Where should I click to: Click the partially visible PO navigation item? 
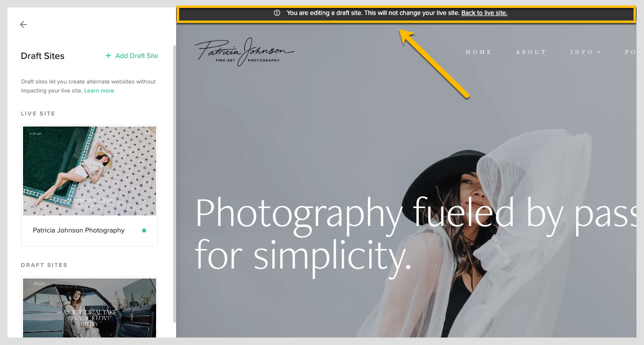click(630, 52)
